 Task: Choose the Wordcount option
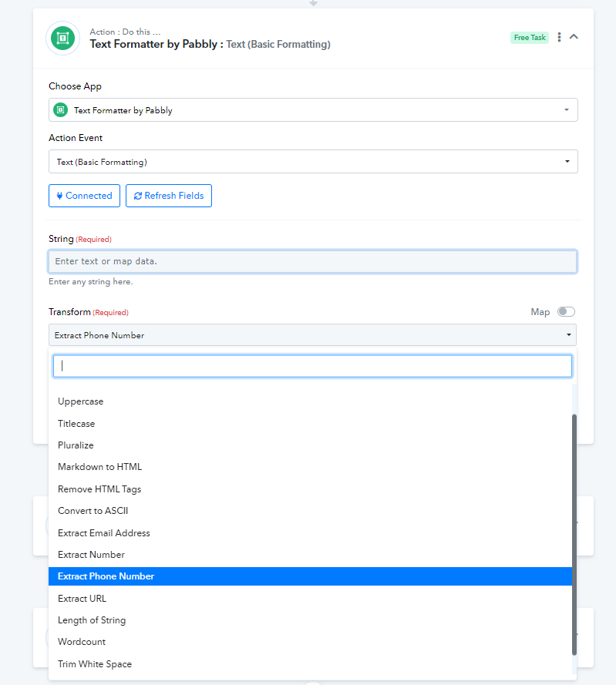click(310, 642)
